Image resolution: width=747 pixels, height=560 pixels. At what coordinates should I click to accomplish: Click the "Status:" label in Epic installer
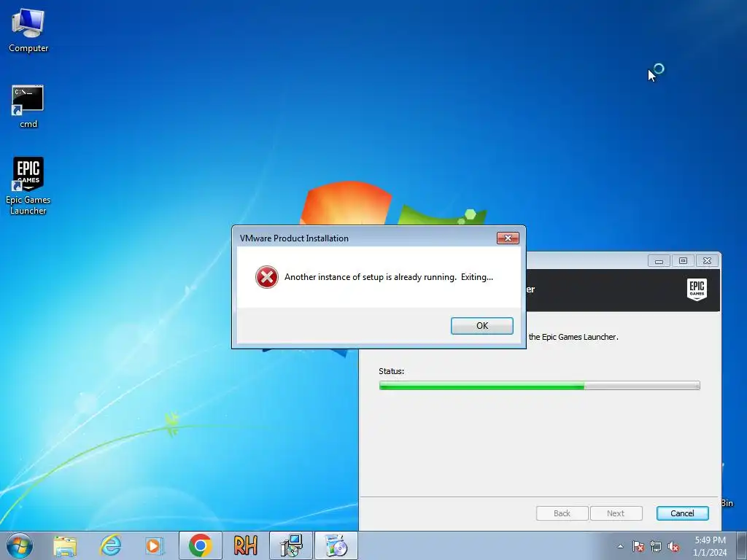[391, 371]
